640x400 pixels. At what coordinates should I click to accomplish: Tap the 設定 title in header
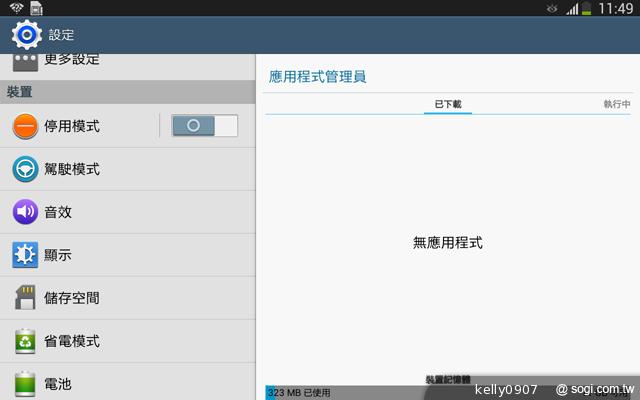point(61,35)
